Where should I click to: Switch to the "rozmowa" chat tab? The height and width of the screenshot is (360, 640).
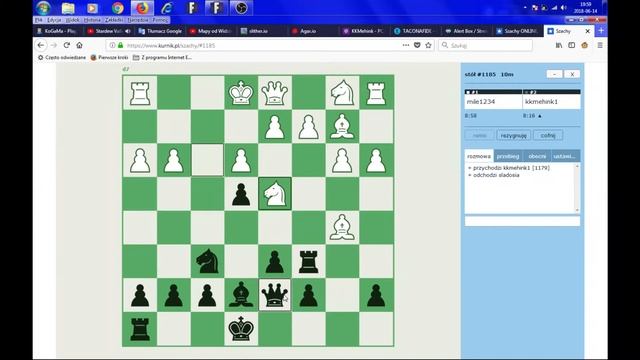pos(479,156)
